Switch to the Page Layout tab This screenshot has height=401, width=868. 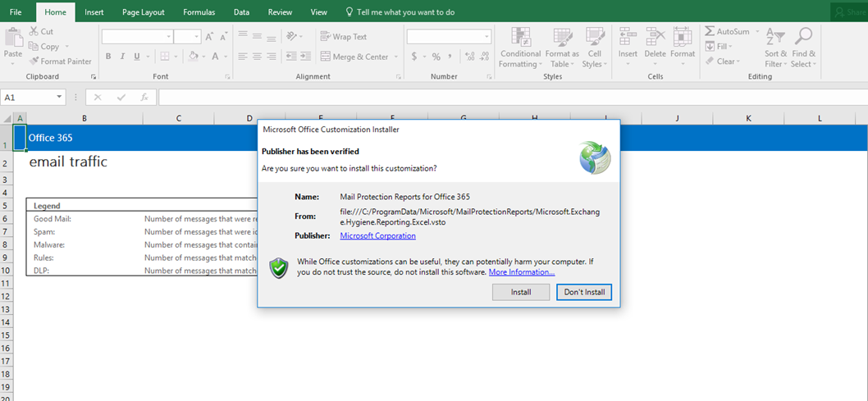coord(143,12)
